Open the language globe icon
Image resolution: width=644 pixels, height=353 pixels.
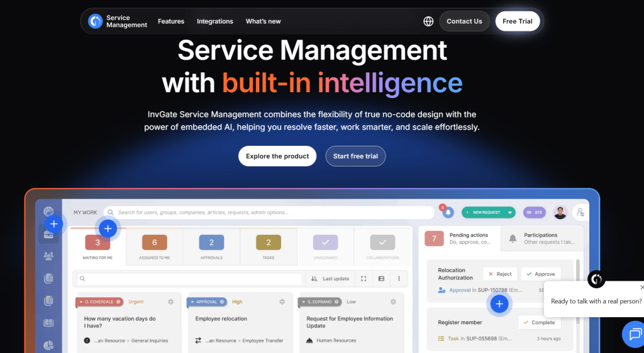tap(428, 21)
